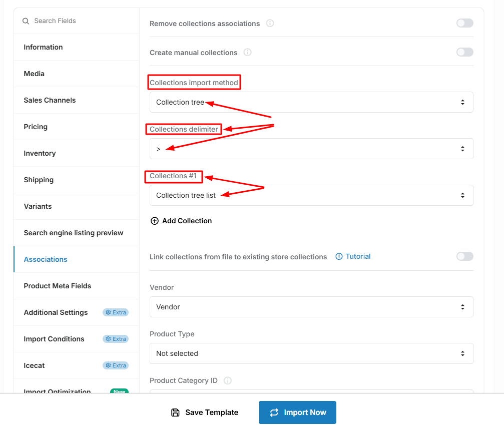Image resolution: width=504 pixels, height=427 pixels.
Task: Select Variants in sidebar
Action: coord(76,206)
